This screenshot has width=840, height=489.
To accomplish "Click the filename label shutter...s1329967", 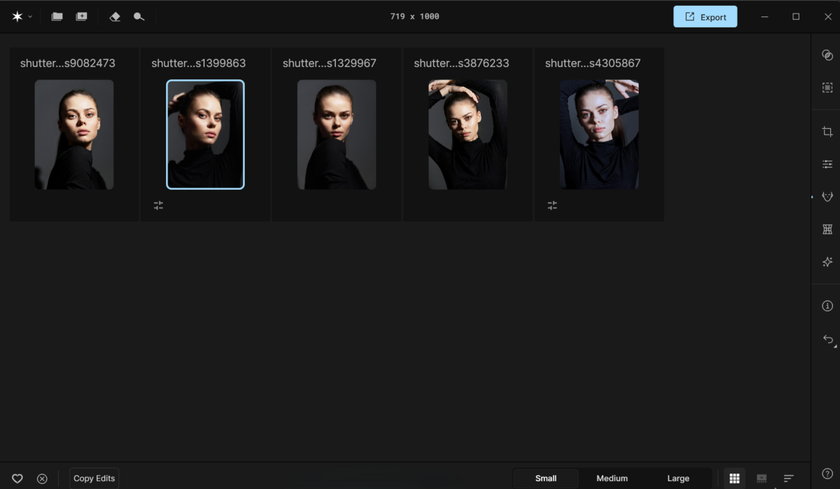I will tap(329, 63).
